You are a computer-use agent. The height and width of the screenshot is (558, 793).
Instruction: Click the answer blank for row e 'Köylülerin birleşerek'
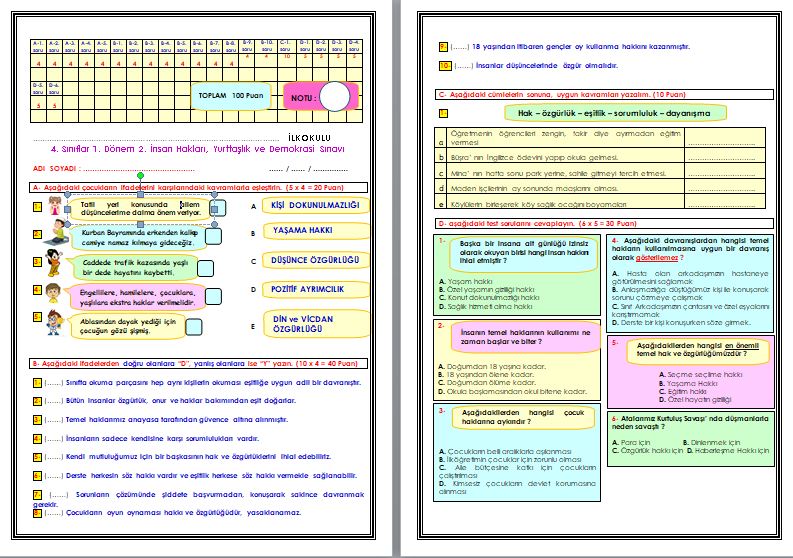point(725,201)
